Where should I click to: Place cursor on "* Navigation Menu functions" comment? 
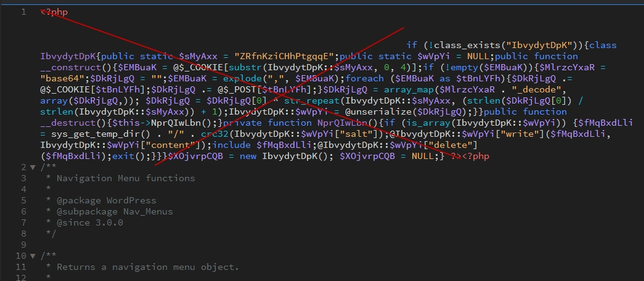[x=120, y=178]
